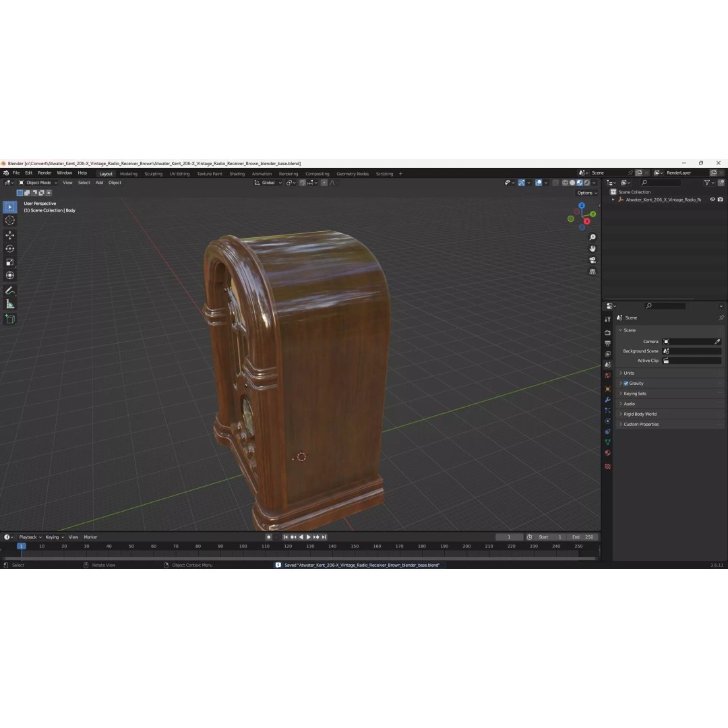Click the current frame number field
The image size is (728, 728).
tap(509, 537)
